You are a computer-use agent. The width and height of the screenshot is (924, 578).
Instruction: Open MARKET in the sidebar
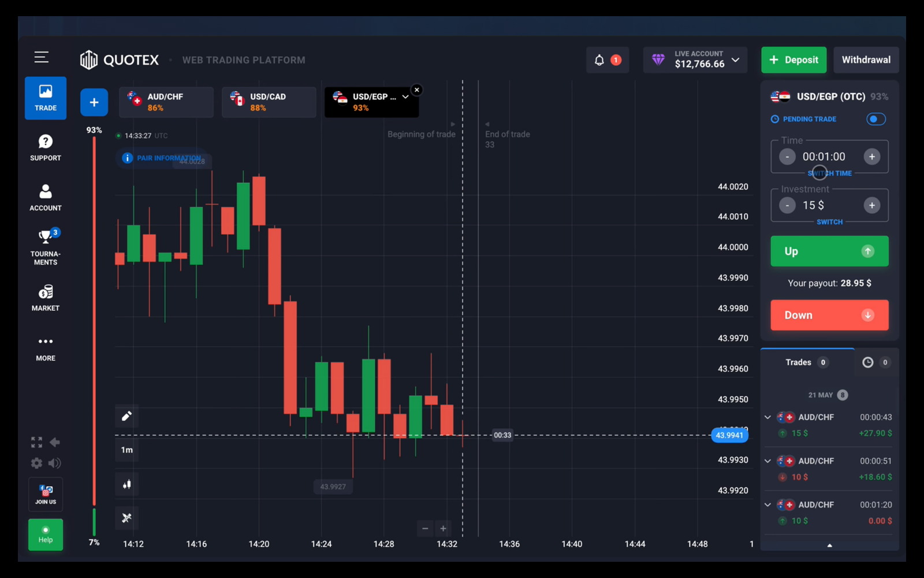pos(46,298)
